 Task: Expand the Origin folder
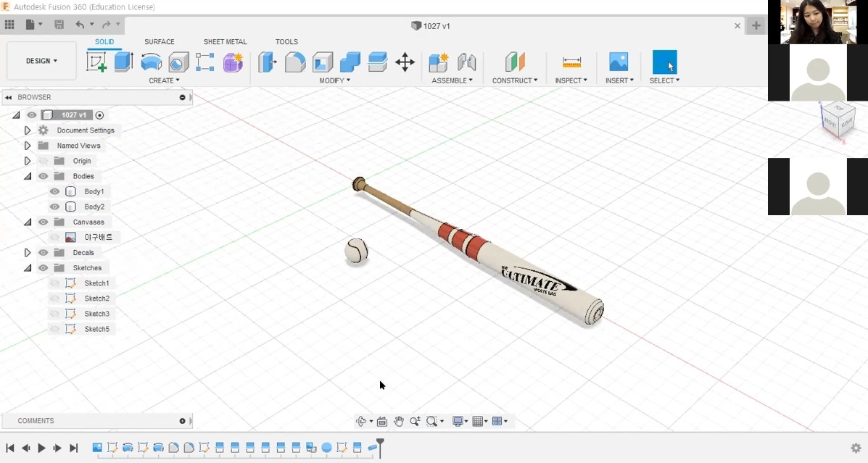pyautogui.click(x=27, y=161)
